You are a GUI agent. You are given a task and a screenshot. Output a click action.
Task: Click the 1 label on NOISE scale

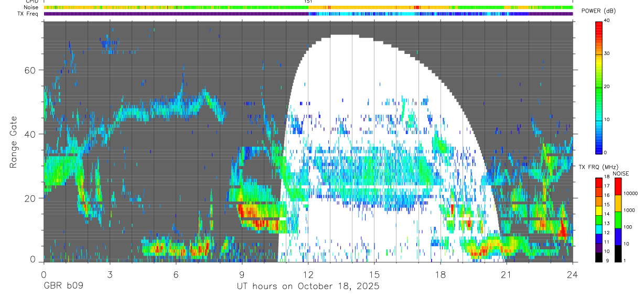pyautogui.click(x=625, y=260)
